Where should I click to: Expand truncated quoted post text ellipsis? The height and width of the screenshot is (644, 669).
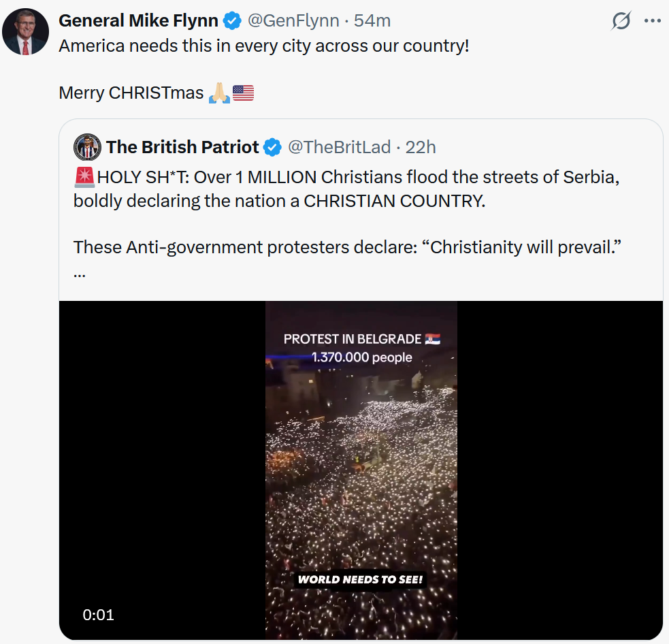point(79,274)
